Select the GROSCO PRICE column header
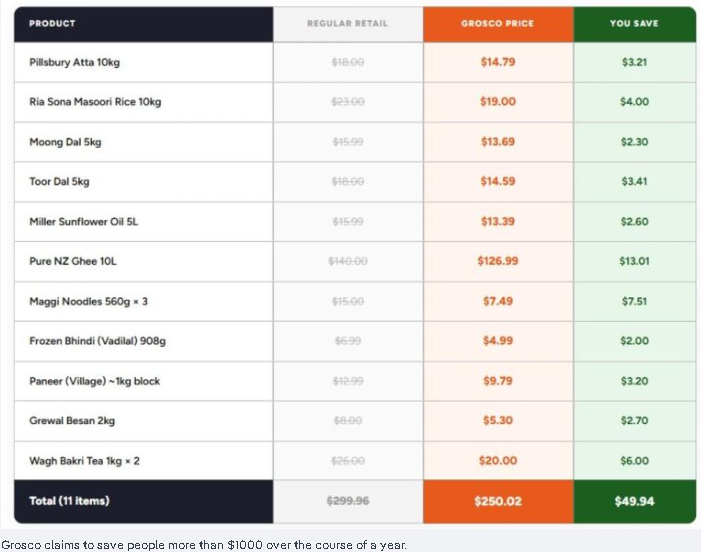 (x=497, y=23)
